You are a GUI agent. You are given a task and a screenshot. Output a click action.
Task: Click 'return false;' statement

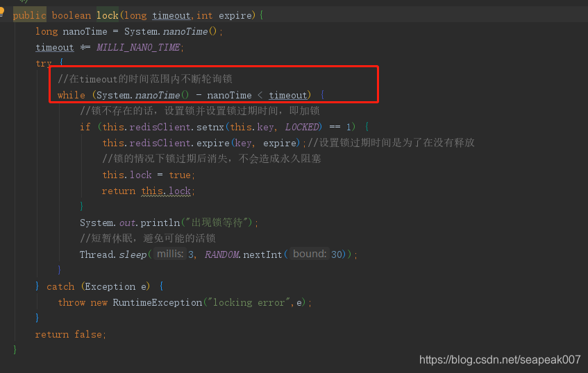tap(71, 334)
